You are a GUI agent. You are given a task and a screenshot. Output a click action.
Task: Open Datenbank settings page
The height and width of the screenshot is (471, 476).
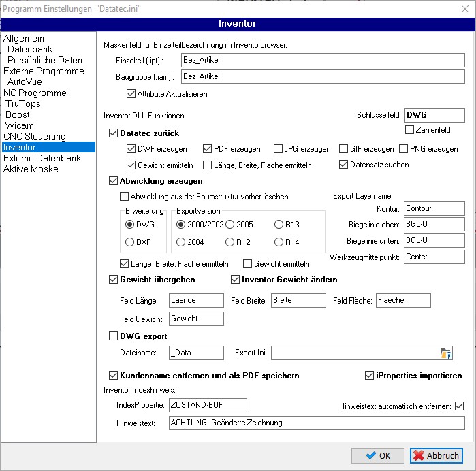coord(30,49)
